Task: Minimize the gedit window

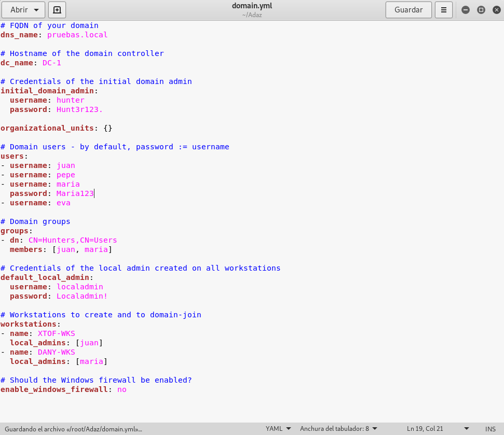Action: pyautogui.click(x=466, y=9)
